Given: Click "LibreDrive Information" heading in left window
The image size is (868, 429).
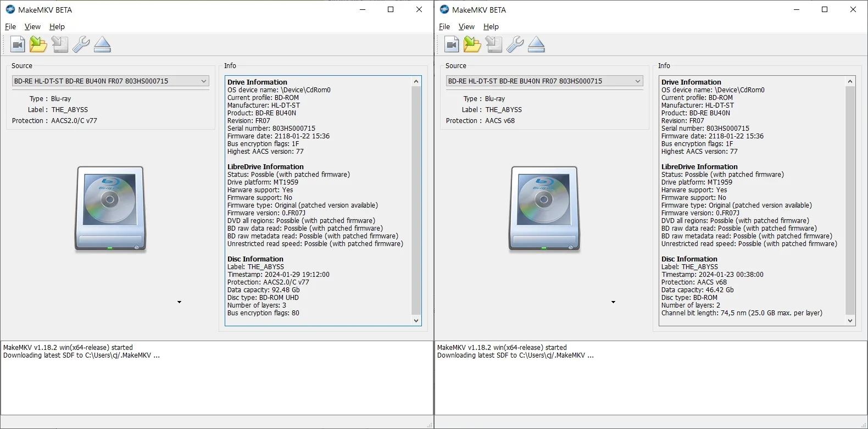Looking at the screenshot, I should [265, 167].
